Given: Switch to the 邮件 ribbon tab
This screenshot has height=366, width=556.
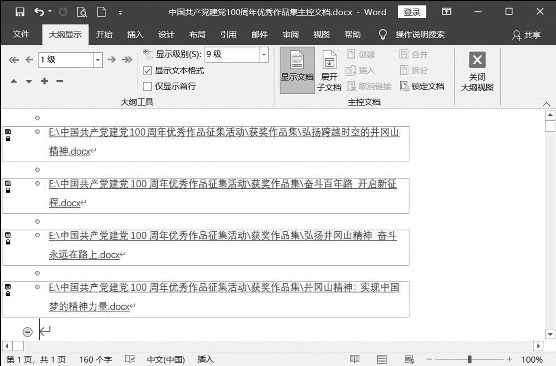Looking at the screenshot, I should click(x=260, y=34).
